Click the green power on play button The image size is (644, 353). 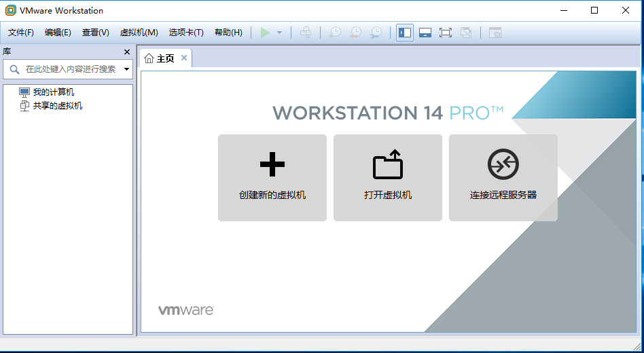click(x=266, y=33)
